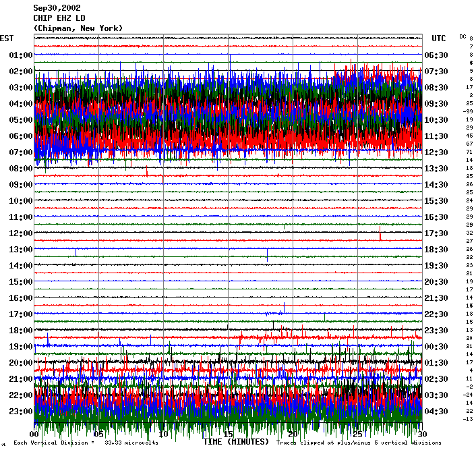The image size is (476, 452).
Task: Click the UTC time label "08:30"
Action: pyautogui.click(x=436, y=88)
